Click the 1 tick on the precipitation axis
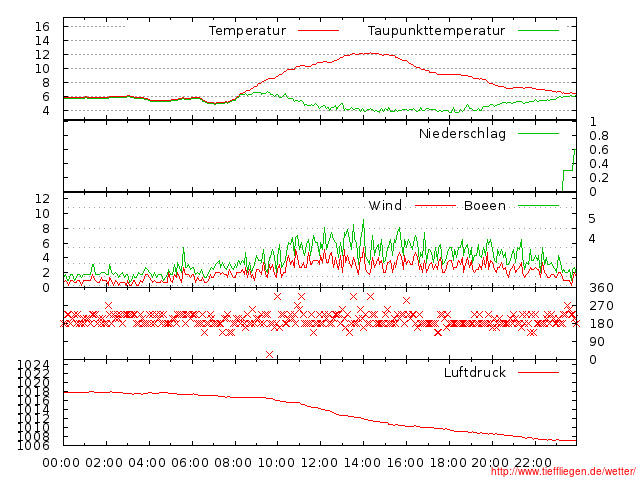Viewport: 640px width, 480px height. click(593, 121)
